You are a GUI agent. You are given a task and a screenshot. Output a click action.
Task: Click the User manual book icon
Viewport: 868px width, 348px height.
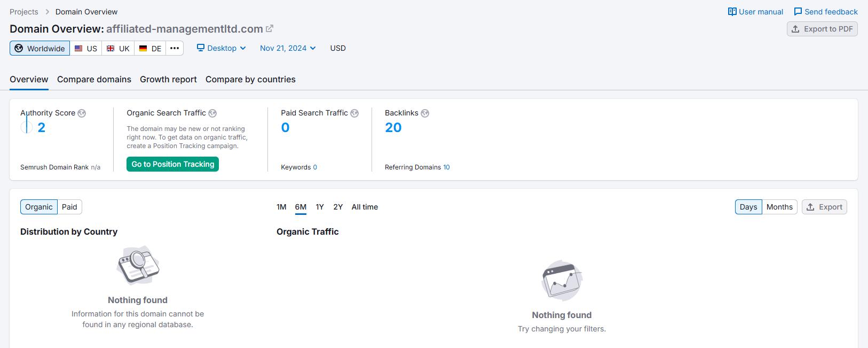[x=732, y=12]
